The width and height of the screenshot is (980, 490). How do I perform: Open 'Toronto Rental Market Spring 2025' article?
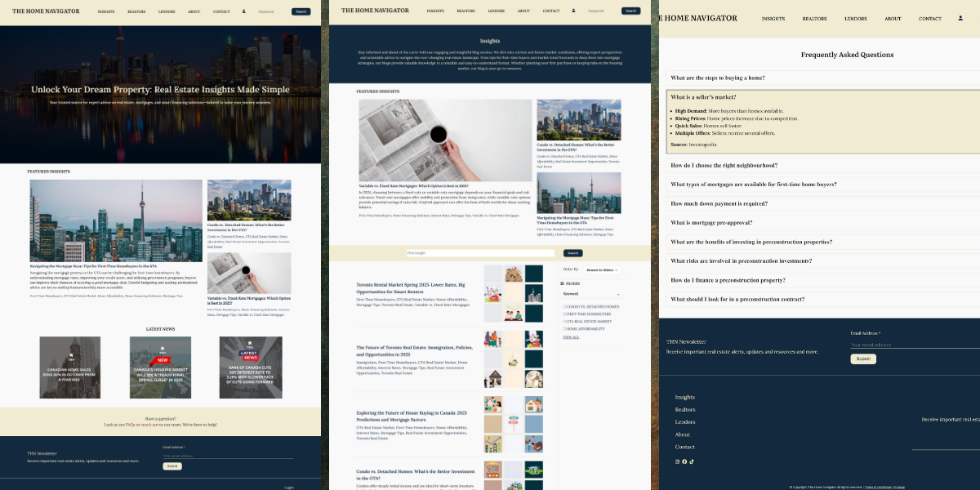coord(411,287)
